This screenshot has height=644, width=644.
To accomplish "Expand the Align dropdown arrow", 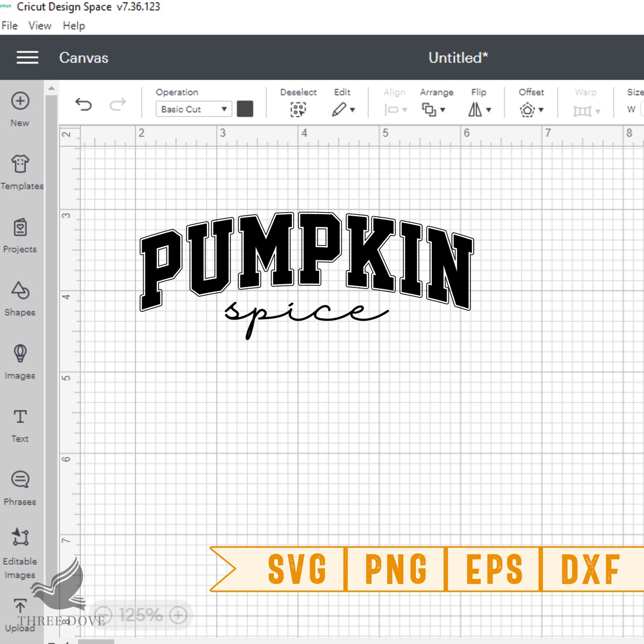I will (x=405, y=110).
